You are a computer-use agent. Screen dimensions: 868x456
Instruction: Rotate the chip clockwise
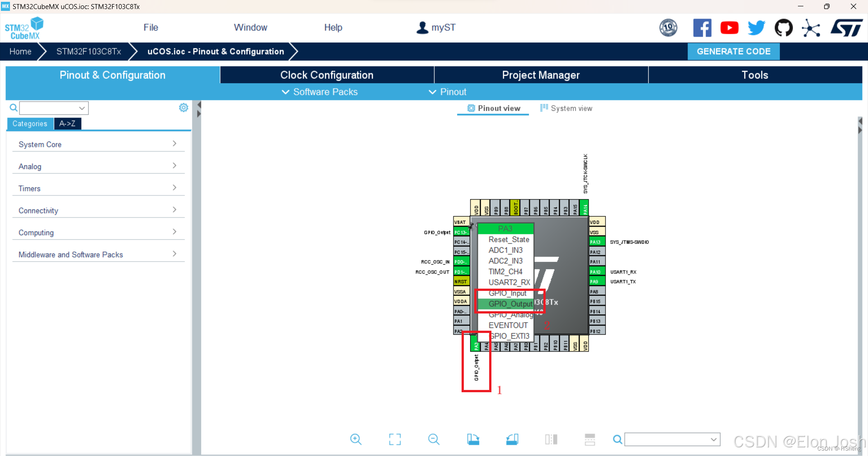point(473,439)
